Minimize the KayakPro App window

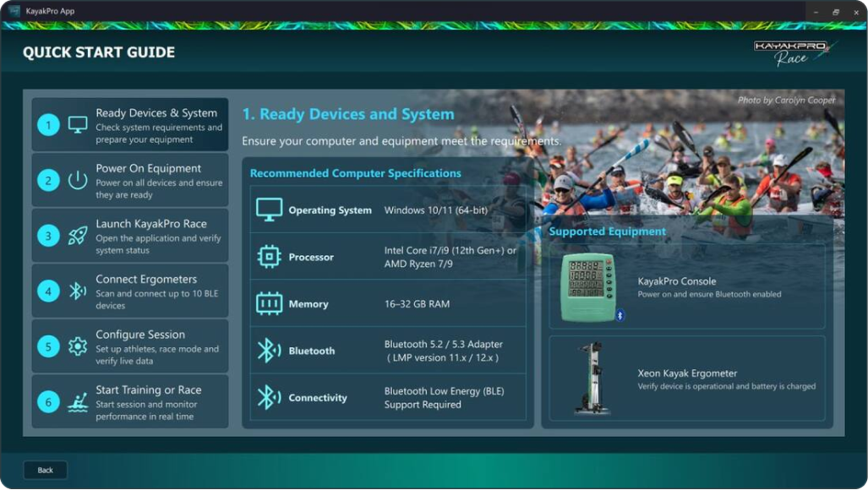[816, 12]
